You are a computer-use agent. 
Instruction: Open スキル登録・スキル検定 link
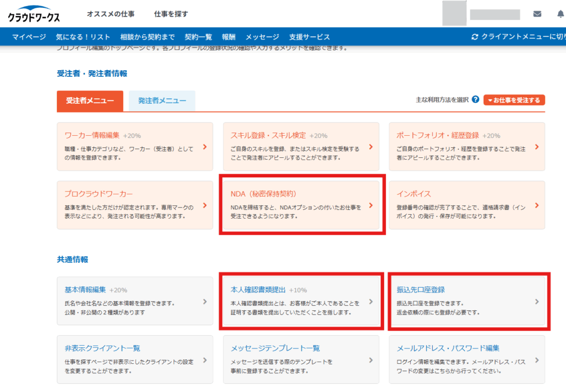coord(268,135)
